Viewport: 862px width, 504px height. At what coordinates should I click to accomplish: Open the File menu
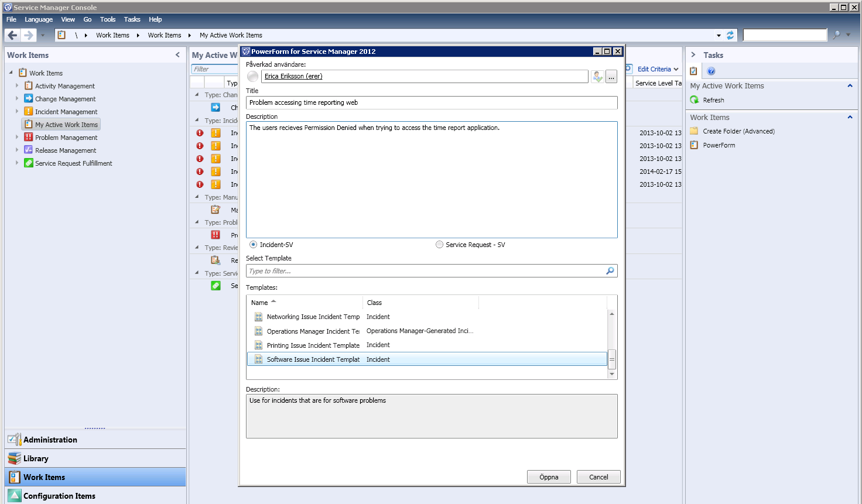11,19
